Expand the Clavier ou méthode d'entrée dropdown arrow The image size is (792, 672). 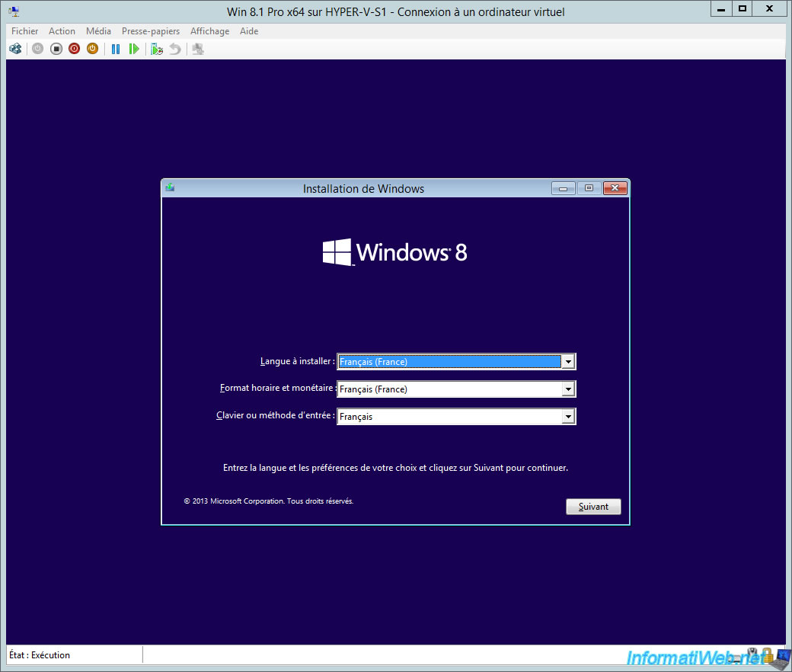click(x=568, y=416)
